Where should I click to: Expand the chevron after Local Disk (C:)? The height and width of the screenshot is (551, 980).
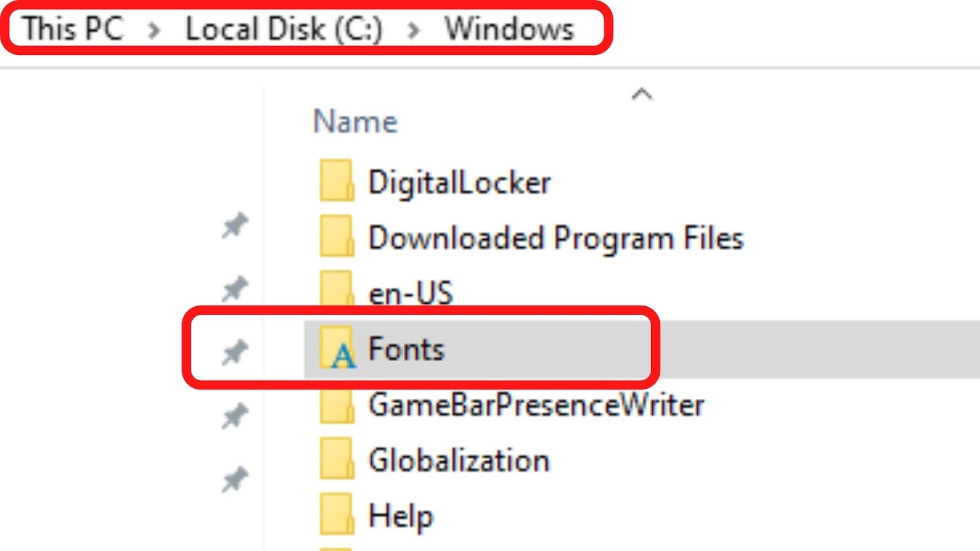click(x=414, y=29)
